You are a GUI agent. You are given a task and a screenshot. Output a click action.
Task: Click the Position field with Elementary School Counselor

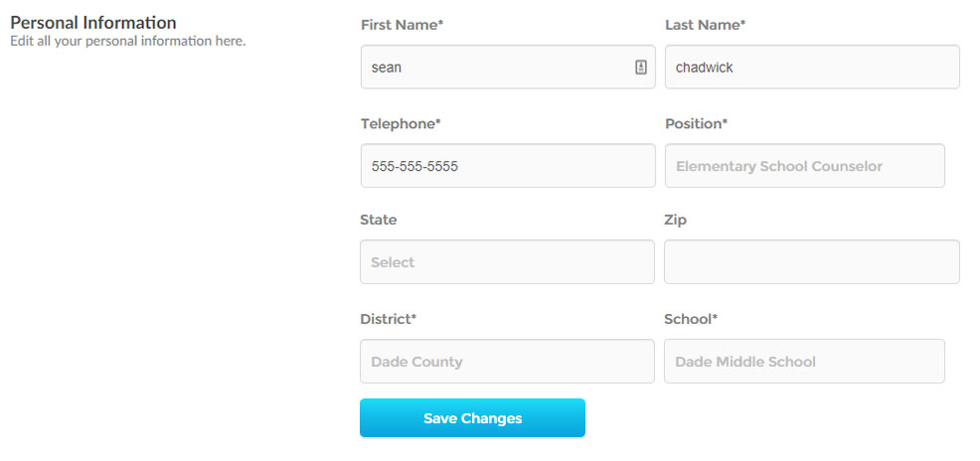[804, 166]
